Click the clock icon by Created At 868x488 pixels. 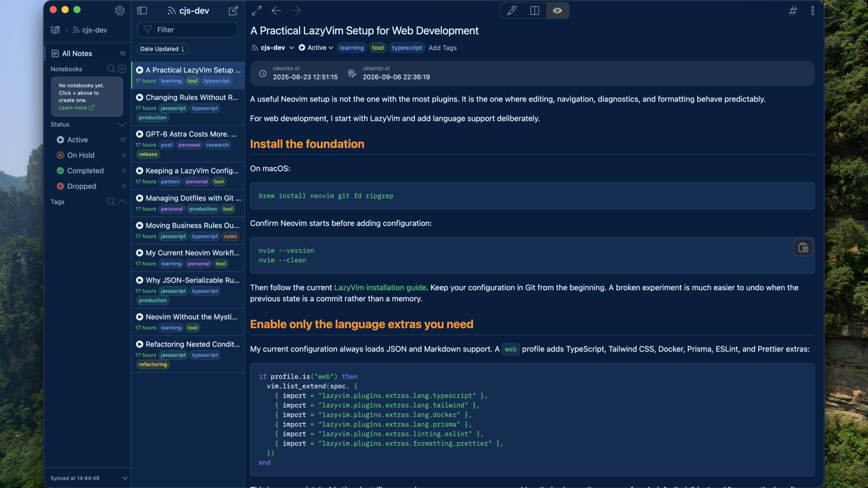click(263, 74)
